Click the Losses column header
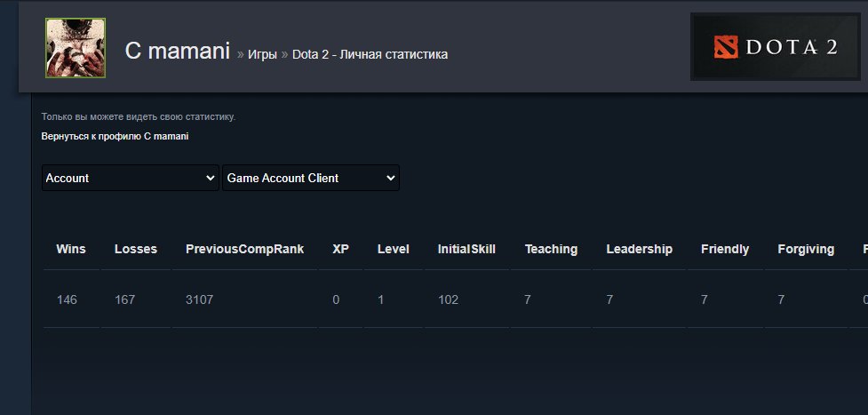Viewport: 868px width, 415px height. pos(136,250)
